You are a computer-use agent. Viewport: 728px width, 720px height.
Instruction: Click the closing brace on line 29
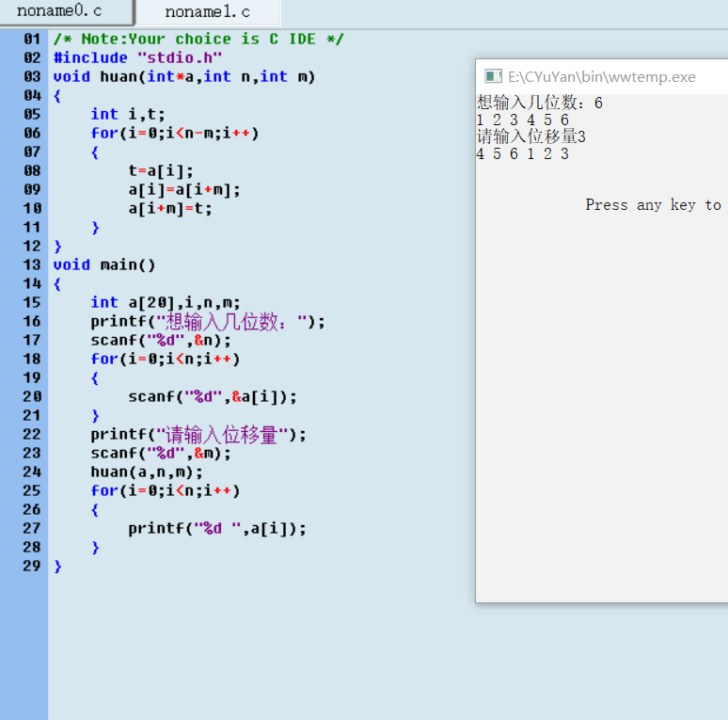(x=57, y=567)
